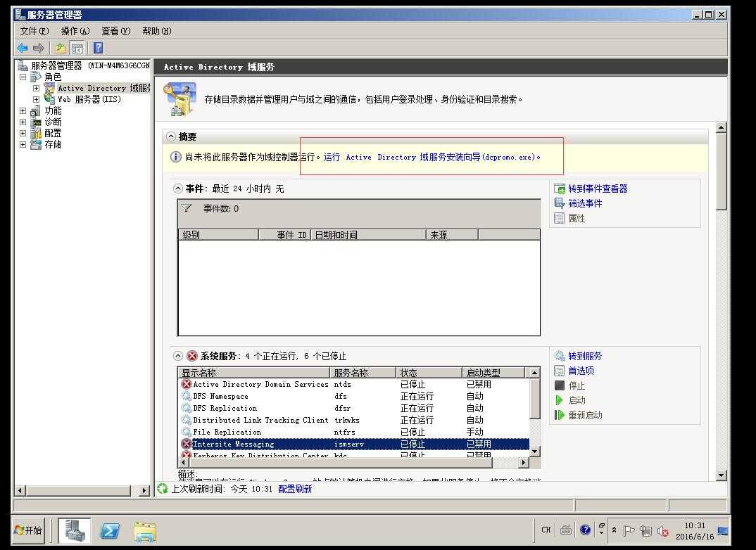
Task: Select the Distributed Link Tracking Client row
Action: coord(354,421)
